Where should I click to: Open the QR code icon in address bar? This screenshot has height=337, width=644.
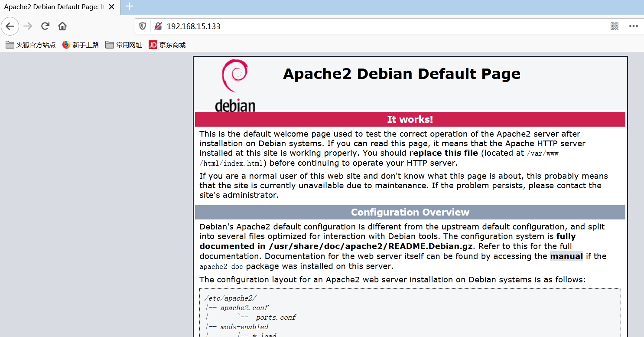click(x=615, y=26)
